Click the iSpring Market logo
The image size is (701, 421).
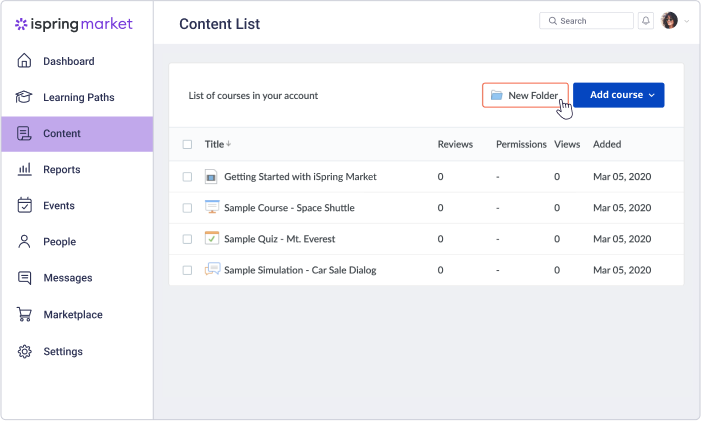pos(74,24)
